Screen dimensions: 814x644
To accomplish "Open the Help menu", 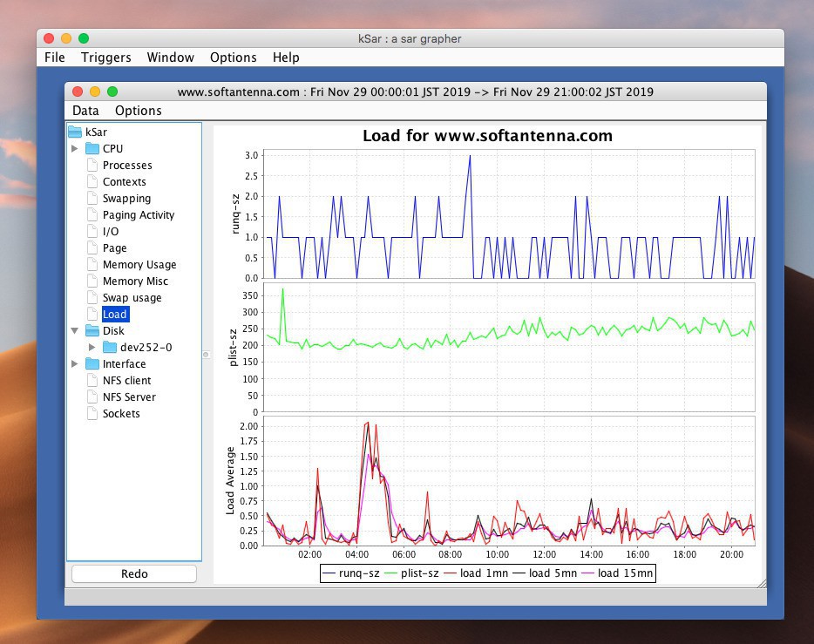I will [286, 58].
